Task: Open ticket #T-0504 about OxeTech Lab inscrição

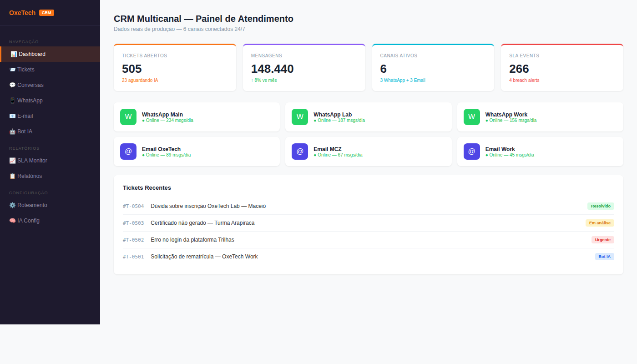Action: pos(208,206)
